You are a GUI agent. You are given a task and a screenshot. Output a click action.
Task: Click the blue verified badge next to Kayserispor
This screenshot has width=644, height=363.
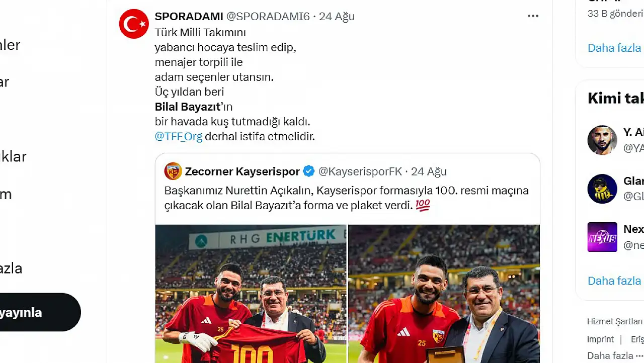pos(309,171)
